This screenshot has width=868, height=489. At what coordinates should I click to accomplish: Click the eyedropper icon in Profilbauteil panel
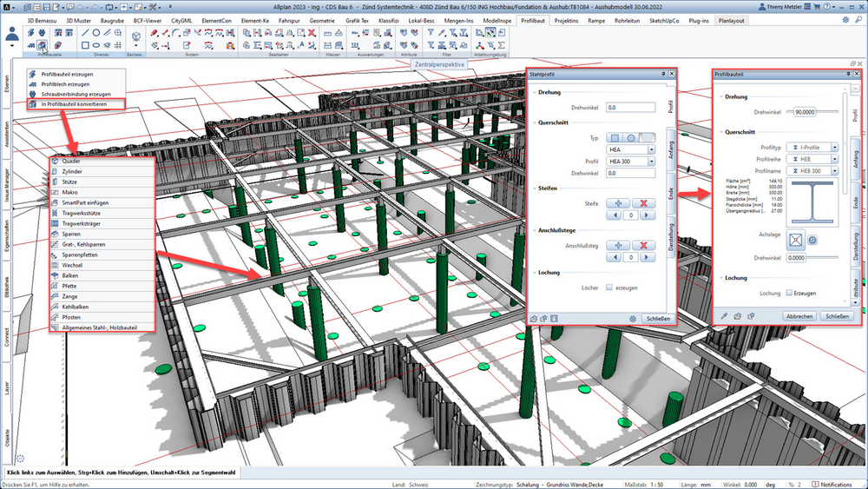724,316
